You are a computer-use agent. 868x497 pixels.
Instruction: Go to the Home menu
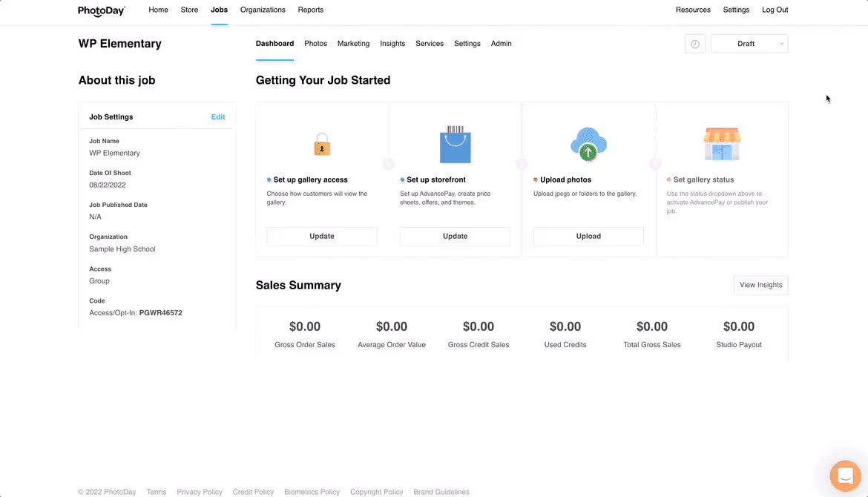click(x=158, y=10)
